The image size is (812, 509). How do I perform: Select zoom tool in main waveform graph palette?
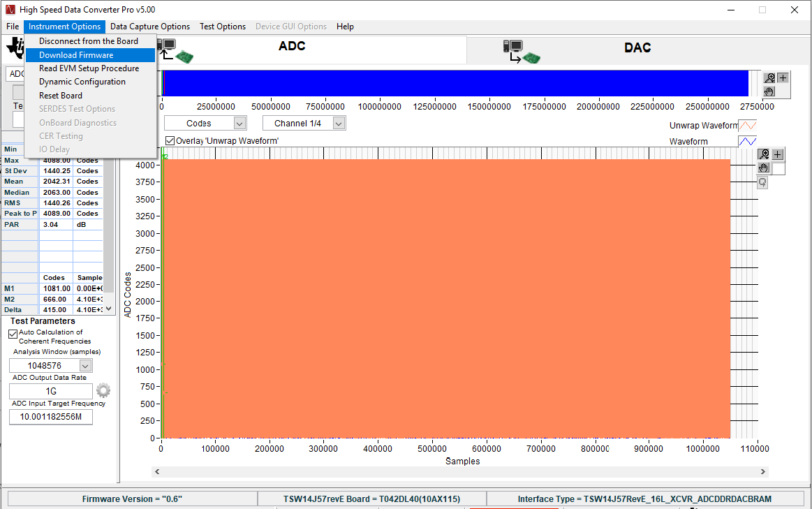click(x=764, y=154)
